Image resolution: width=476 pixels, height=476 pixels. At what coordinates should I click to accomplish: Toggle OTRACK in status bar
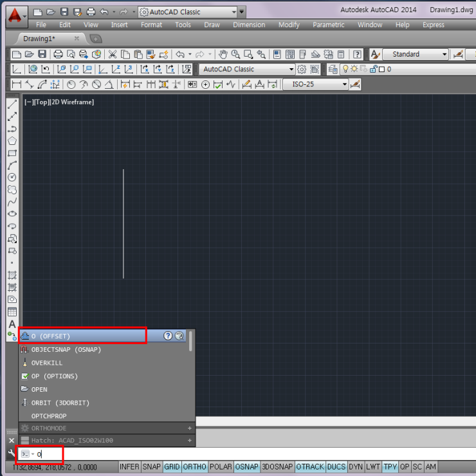tap(310, 467)
